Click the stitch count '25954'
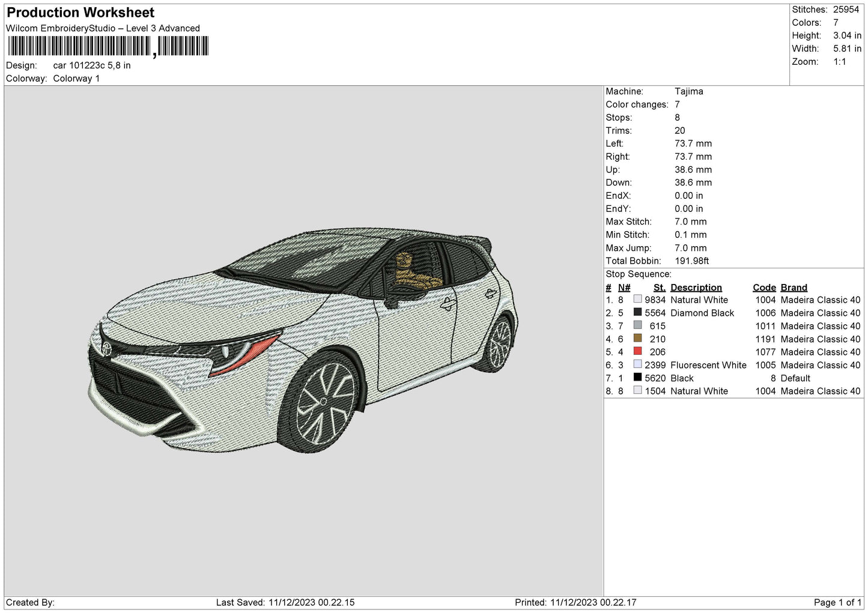 click(846, 10)
